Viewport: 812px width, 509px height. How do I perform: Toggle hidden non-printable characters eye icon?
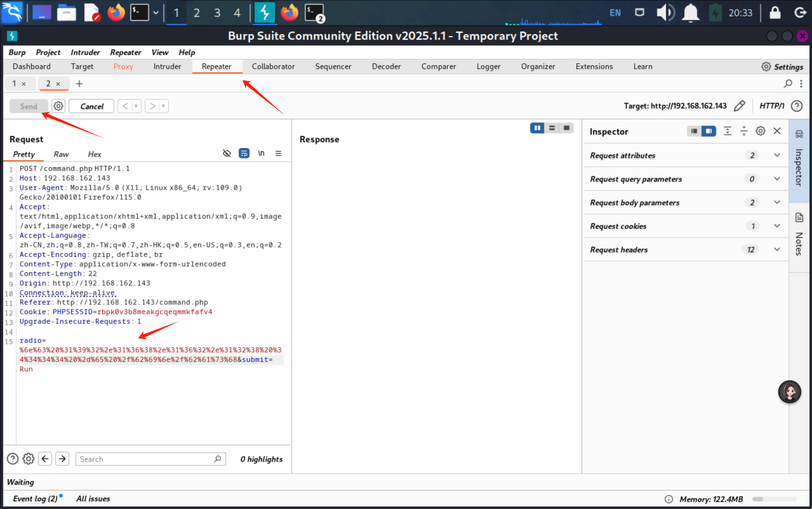[227, 154]
